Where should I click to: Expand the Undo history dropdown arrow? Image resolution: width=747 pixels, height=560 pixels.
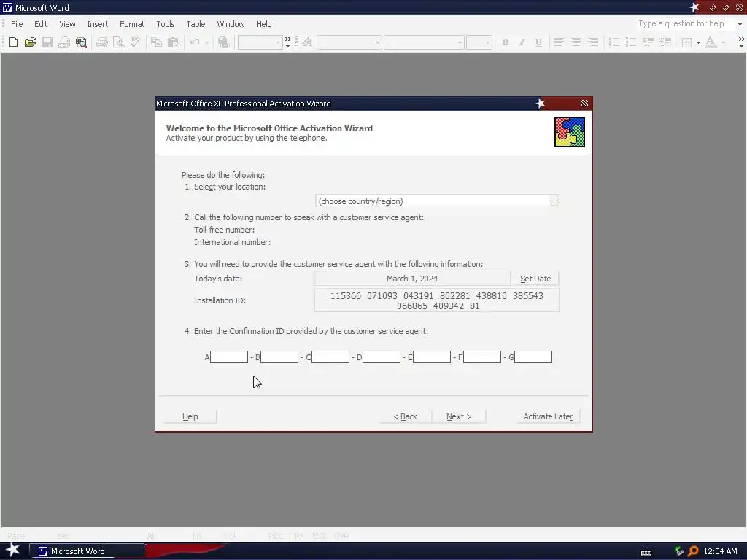click(206, 42)
